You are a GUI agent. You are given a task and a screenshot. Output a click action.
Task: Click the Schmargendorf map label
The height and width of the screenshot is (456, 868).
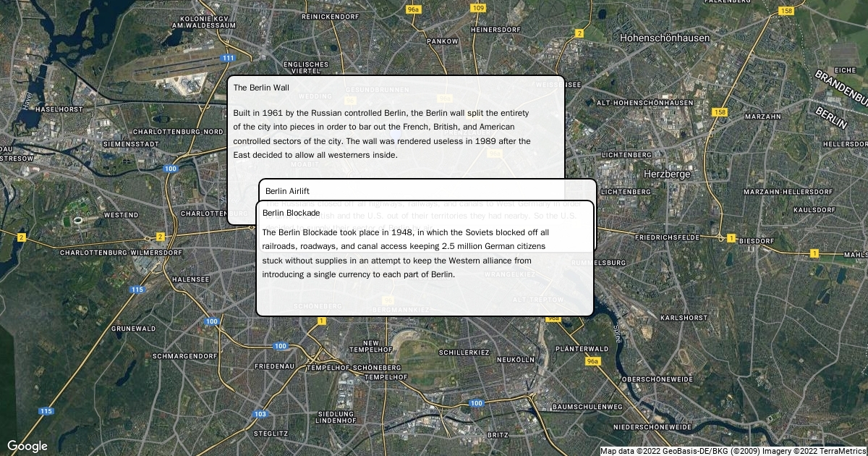[x=184, y=356]
